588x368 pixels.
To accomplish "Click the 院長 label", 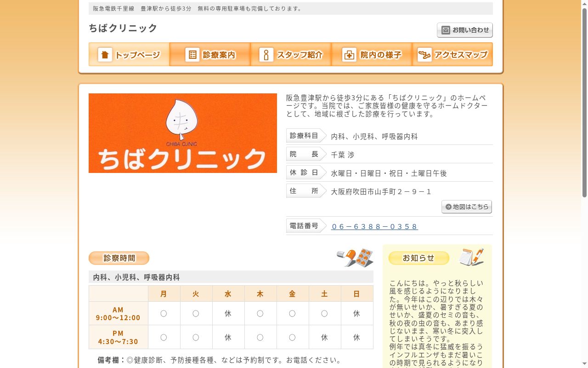I will (x=306, y=154).
